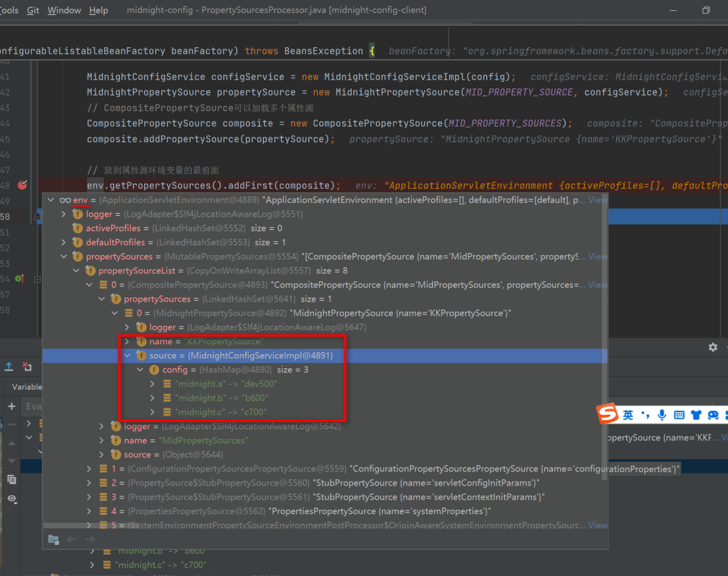Expand the top-level logger field under env

tap(63, 214)
